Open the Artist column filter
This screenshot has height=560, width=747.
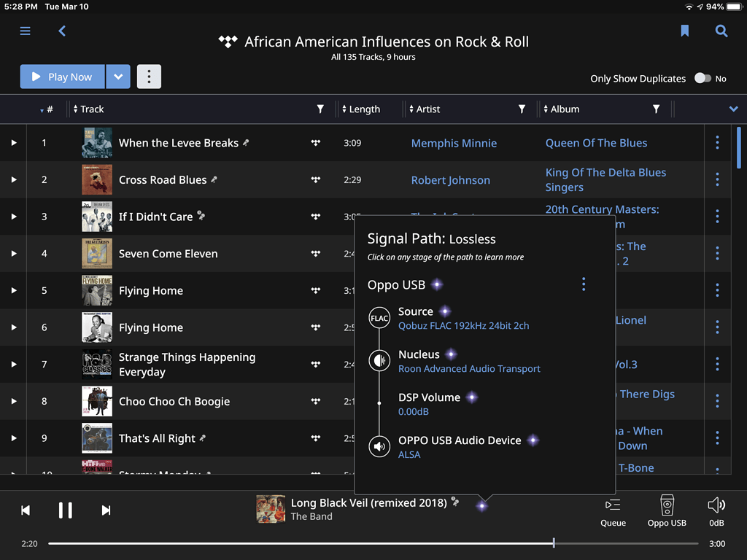click(521, 109)
